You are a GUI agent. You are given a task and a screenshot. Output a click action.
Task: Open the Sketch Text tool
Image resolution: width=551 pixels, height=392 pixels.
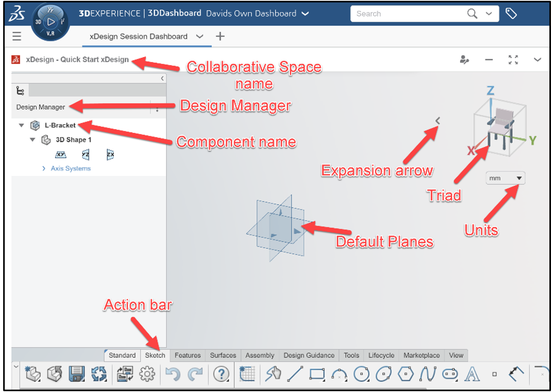[x=472, y=374]
